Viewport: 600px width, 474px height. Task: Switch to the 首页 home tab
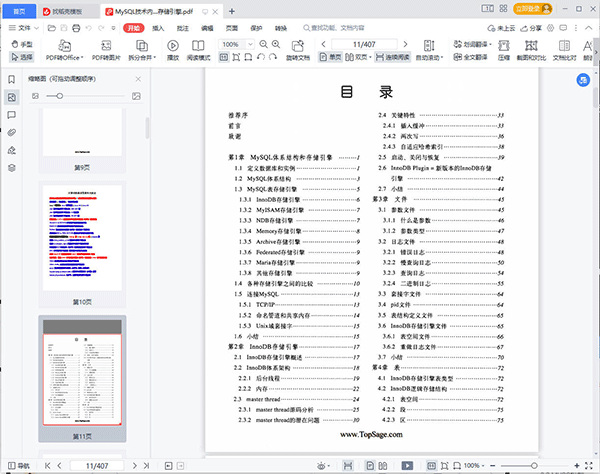click(20, 10)
